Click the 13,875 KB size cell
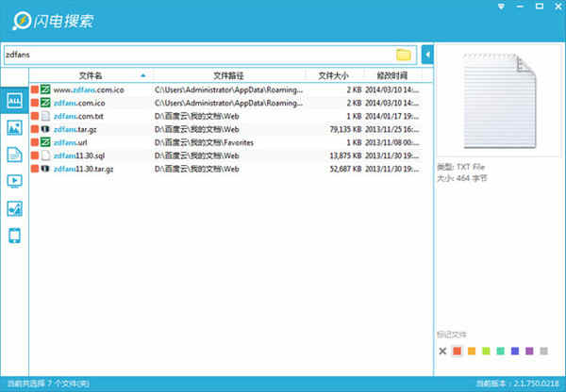This screenshot has width=566, height=392. point(345,155)
